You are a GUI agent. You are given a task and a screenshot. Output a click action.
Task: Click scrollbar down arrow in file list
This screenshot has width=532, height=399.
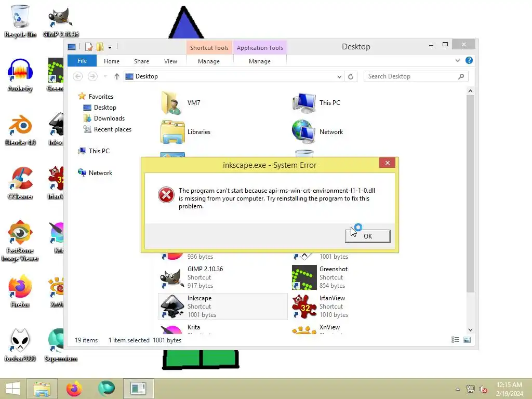tap(470, 330)
